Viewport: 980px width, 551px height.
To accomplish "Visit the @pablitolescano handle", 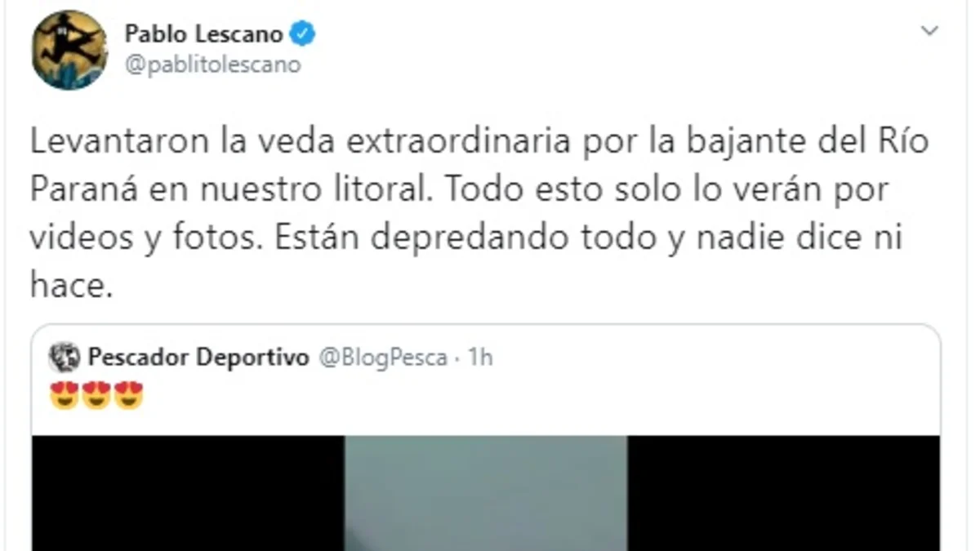I will (212, 64).
